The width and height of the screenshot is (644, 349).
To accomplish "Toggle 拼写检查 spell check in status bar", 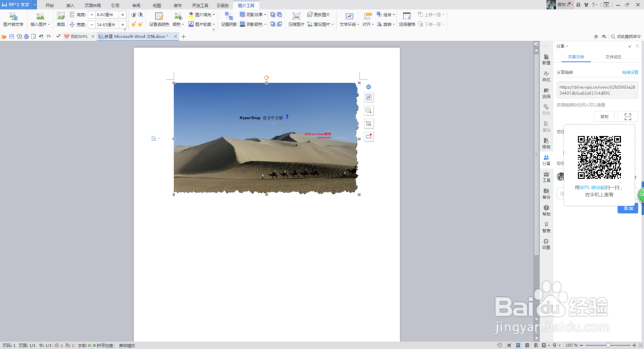I will [103, 346].
